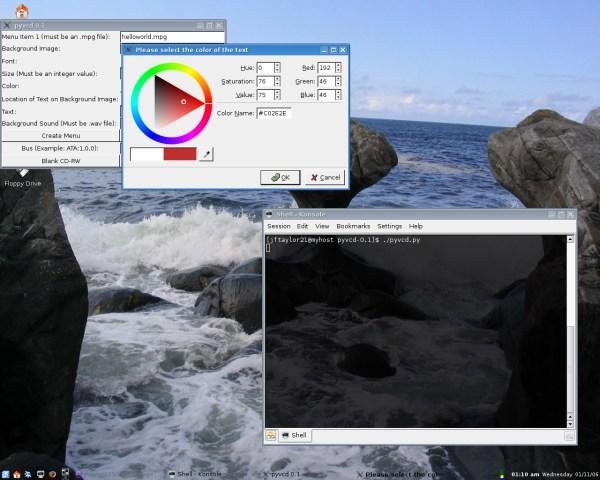Click the Green value field
Screen dimensions: 600x480
(x=326, y=81)
